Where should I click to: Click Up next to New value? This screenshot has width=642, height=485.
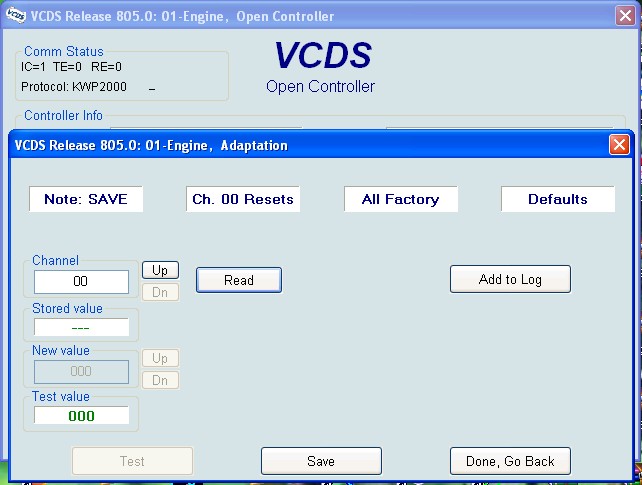pos(160,358)
